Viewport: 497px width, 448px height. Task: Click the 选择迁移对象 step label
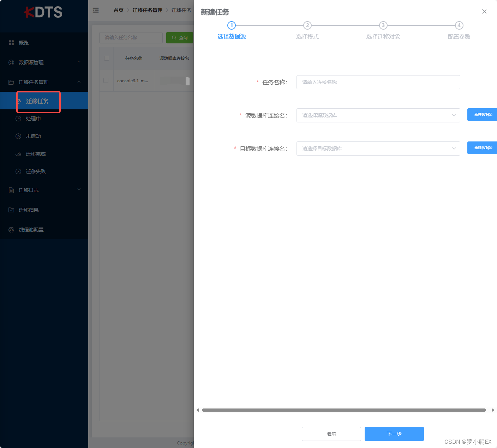click(x=383, y=37)
